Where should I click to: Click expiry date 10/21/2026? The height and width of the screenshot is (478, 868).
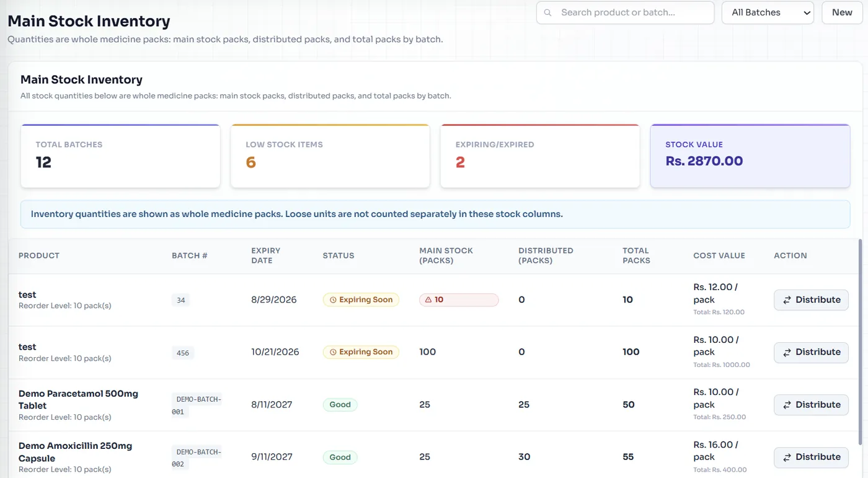pos(275,352)
